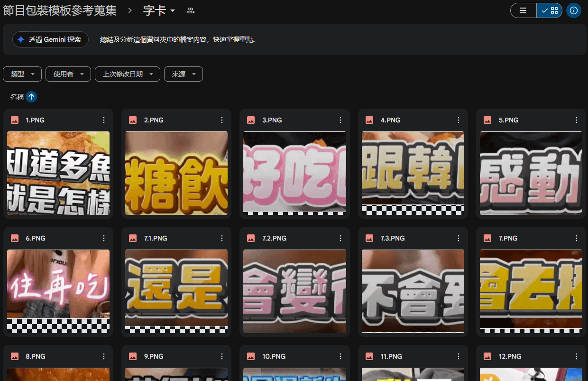Viewport: 588px width, 381px height.
Task: Click the shared people icon beside 字卡
Action: click(191, 10)
